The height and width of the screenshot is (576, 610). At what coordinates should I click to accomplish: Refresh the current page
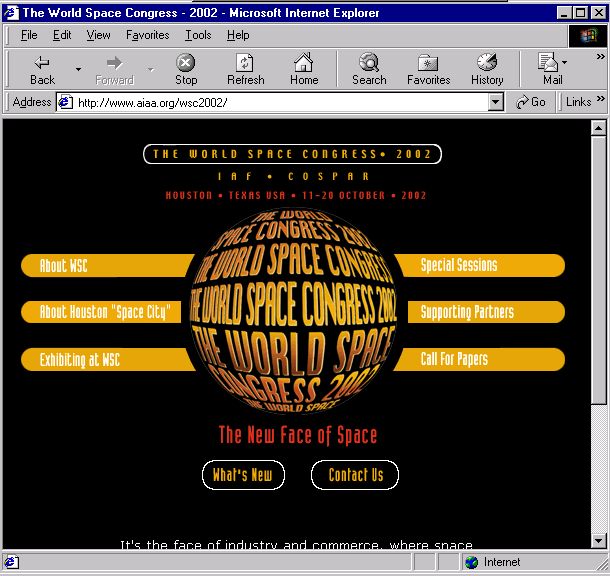245,70
